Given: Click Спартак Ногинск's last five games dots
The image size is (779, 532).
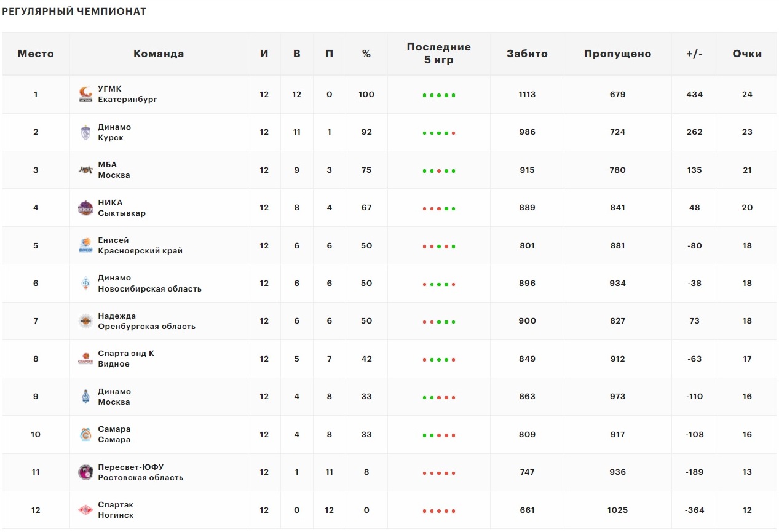Looking at the screenshot, I should click(x=439, y=511).
